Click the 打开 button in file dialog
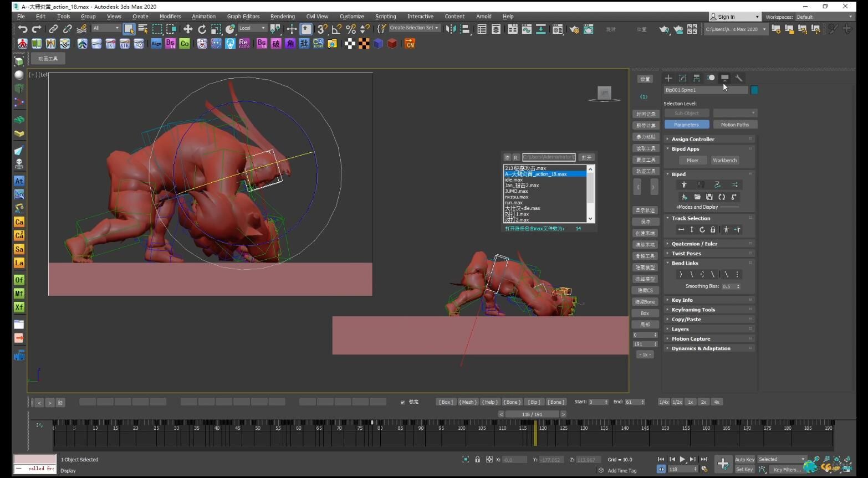Screen dimensions: 868x478 coord(586,157)
